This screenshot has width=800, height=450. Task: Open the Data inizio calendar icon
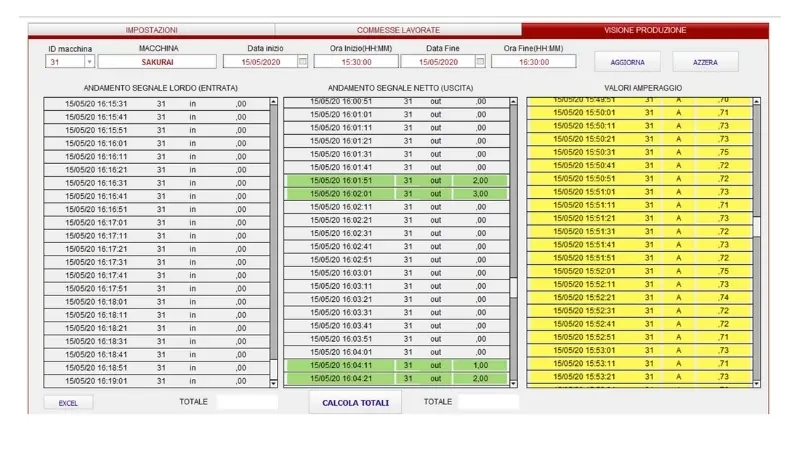(x=303, y=62)
